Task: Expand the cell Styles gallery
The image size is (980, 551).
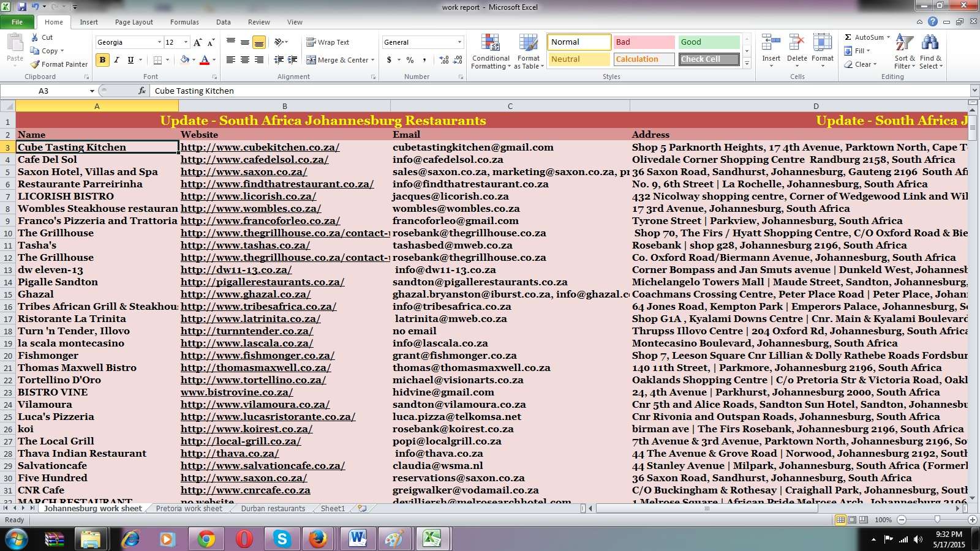Action: point(747,62)
